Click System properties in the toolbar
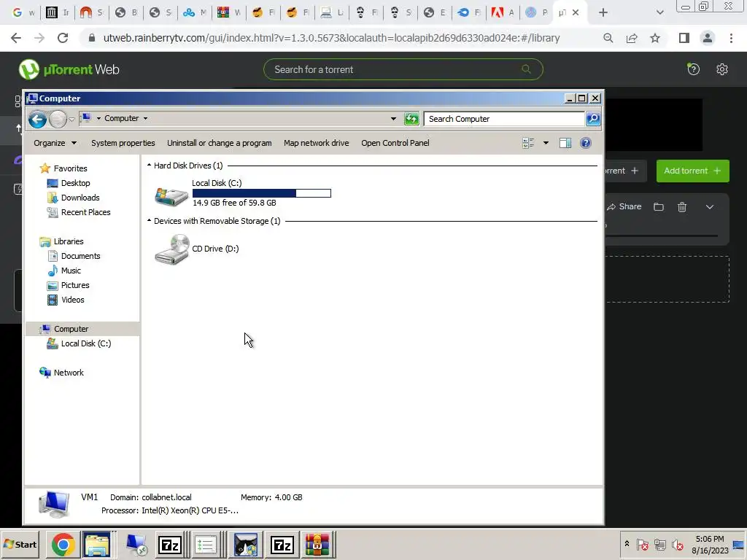Image resolution: width=747 pixels, height=560 pixels. (123, 143)
